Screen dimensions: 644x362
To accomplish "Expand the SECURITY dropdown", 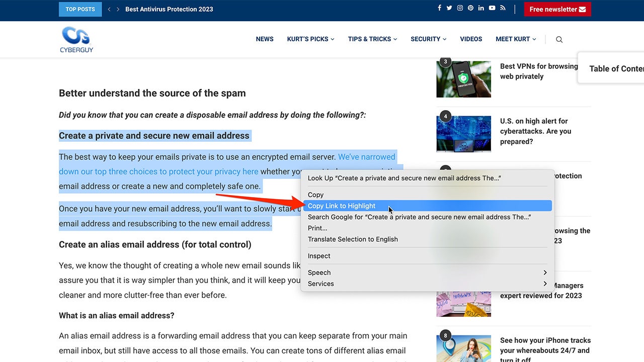I will (429, 39).
